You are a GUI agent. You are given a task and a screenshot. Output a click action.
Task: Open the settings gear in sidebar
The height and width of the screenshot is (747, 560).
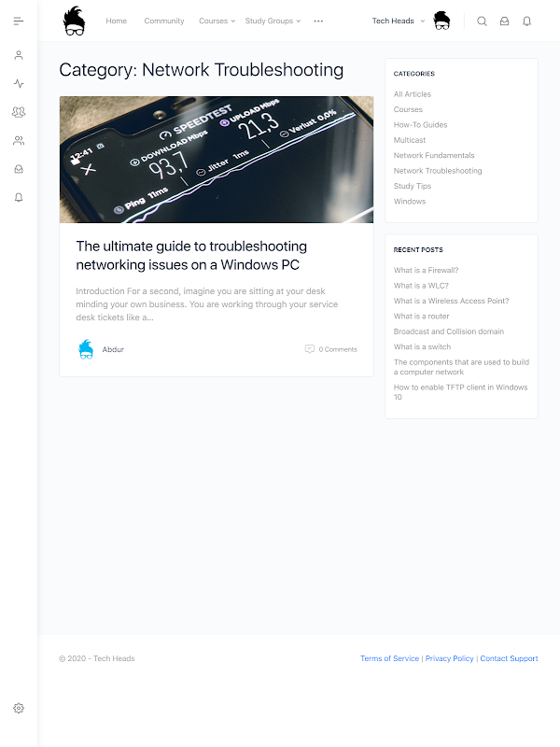(19, 708)
